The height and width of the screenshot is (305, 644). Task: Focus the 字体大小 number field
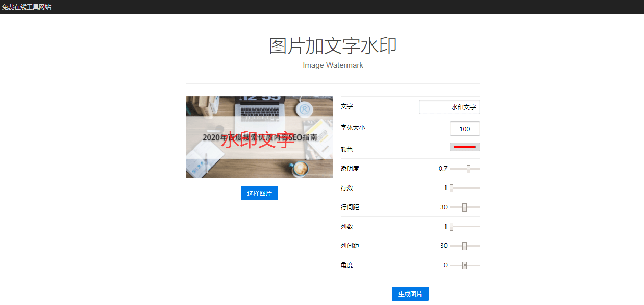pos(465,129)
